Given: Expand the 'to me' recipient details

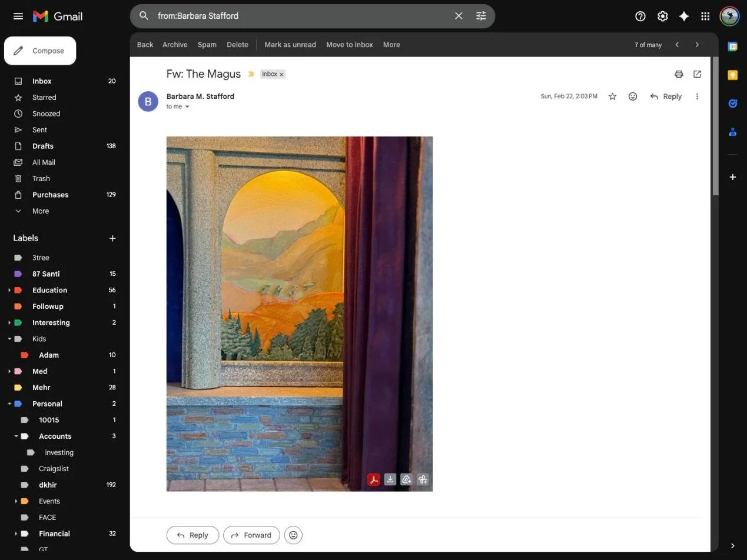Looking at the screenshot, I should tap(187, 106).
